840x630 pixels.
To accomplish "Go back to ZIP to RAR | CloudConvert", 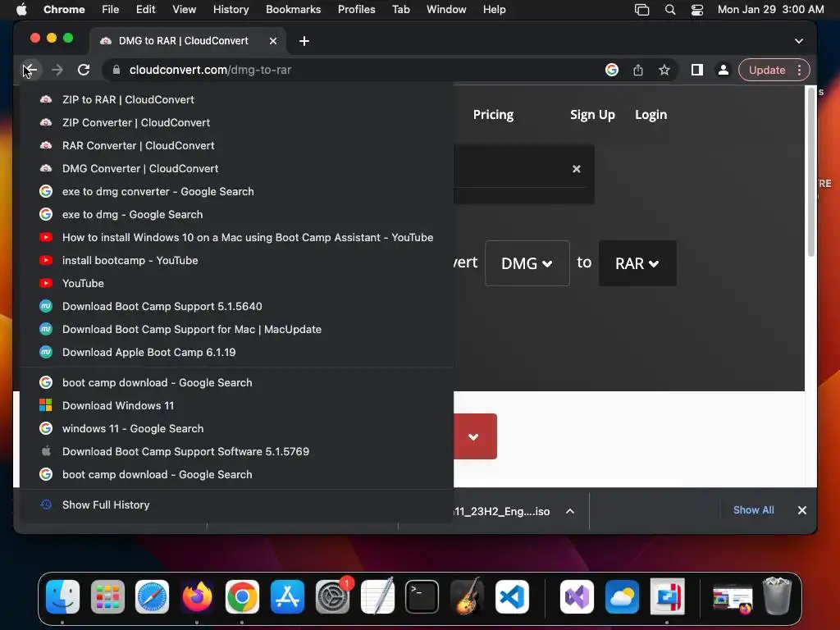I will click(236, 99).
